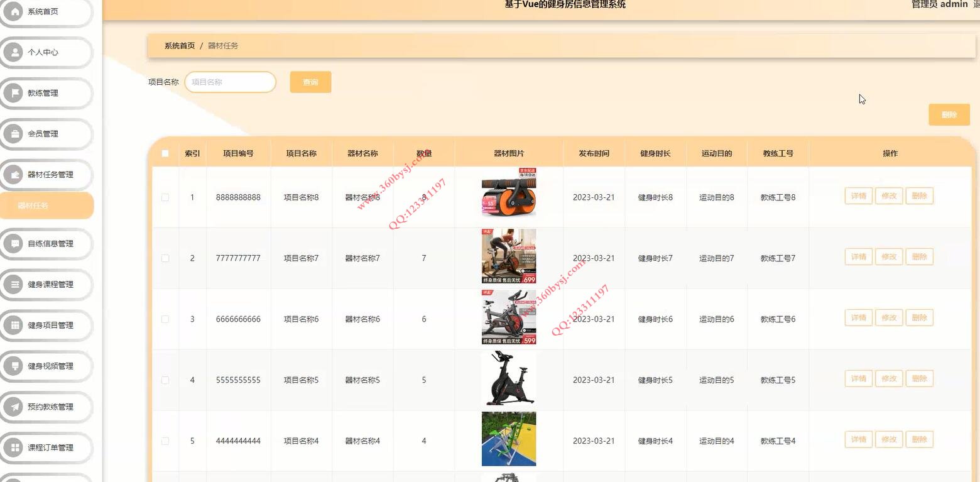Click the top 删除 batch delete button
The height and width of the screenshot is (482, 980).
pos(949,114)
